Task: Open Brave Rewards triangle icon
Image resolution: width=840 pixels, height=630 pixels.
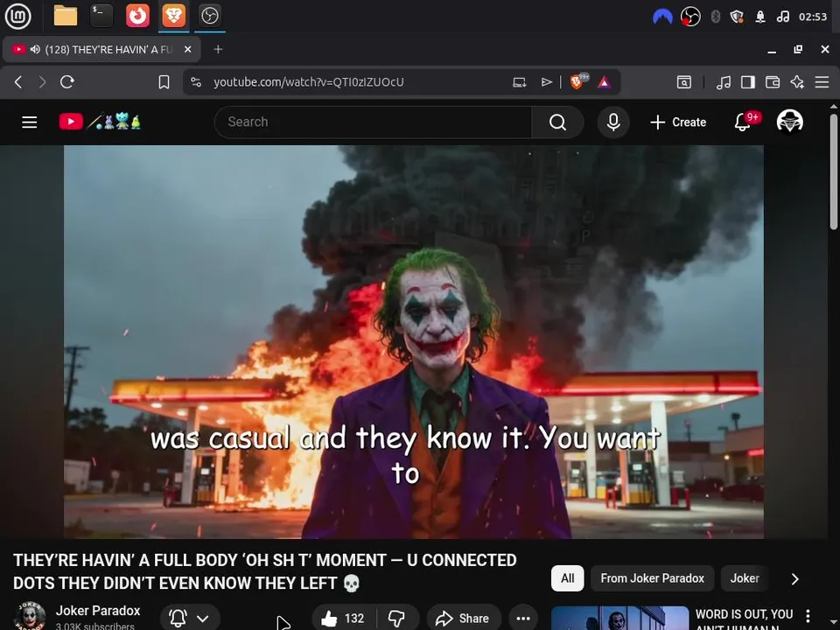Action: (605, 82)
